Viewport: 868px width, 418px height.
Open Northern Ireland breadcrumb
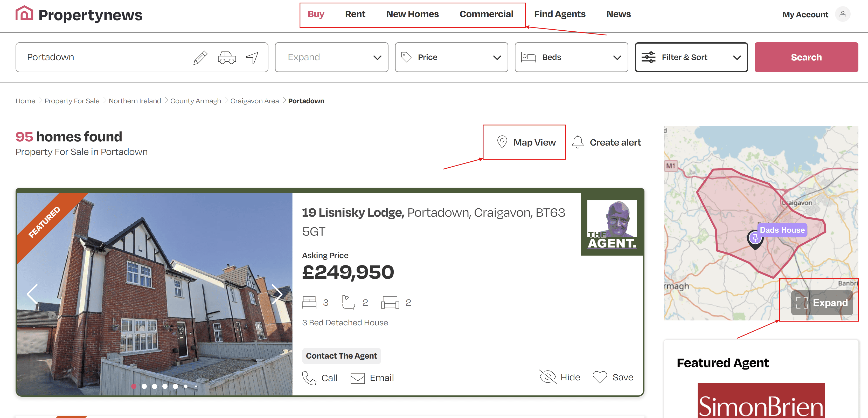135,101
